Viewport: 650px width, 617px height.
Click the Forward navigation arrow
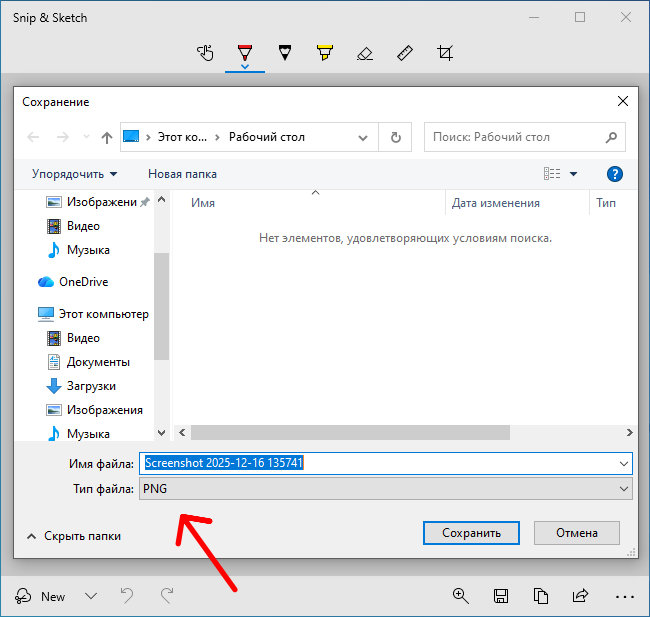pos(63,137)
